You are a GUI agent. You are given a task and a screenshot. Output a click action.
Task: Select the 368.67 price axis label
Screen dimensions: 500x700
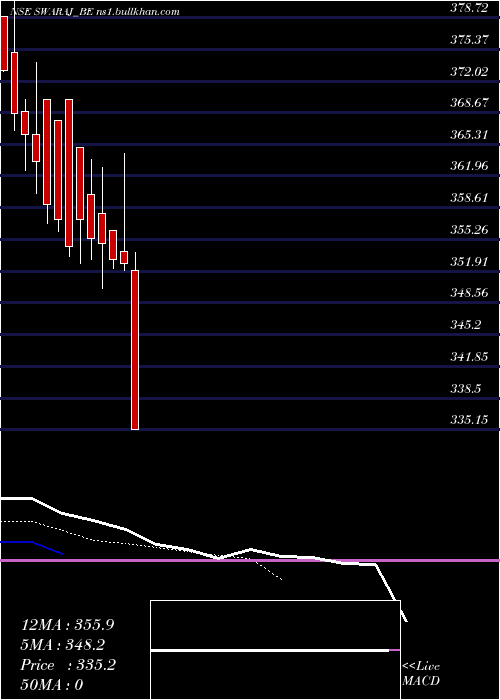(x=469, y=103)
